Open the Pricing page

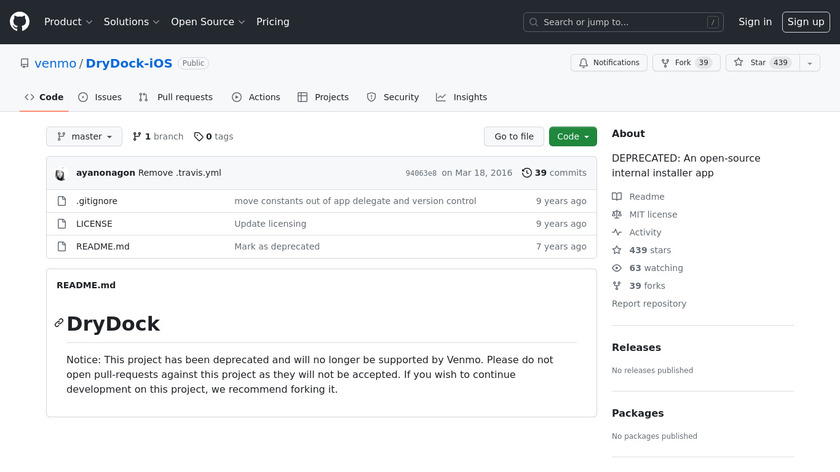[x=273, y=22]
